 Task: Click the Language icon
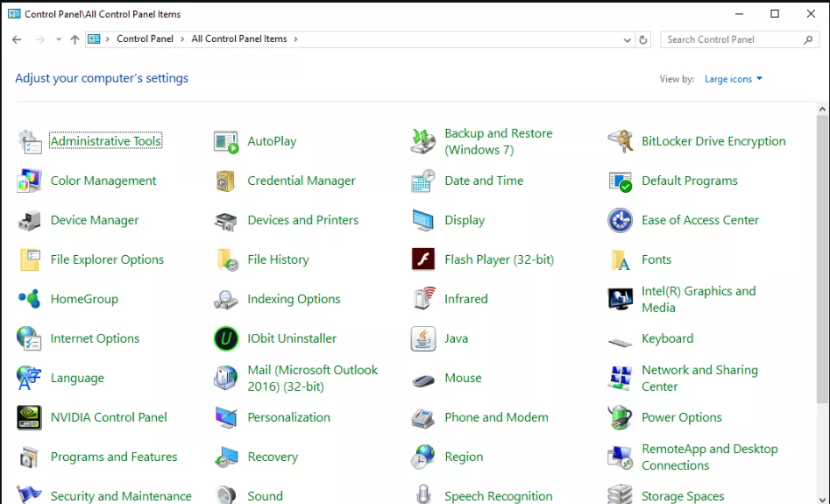(x=29, y=378)
